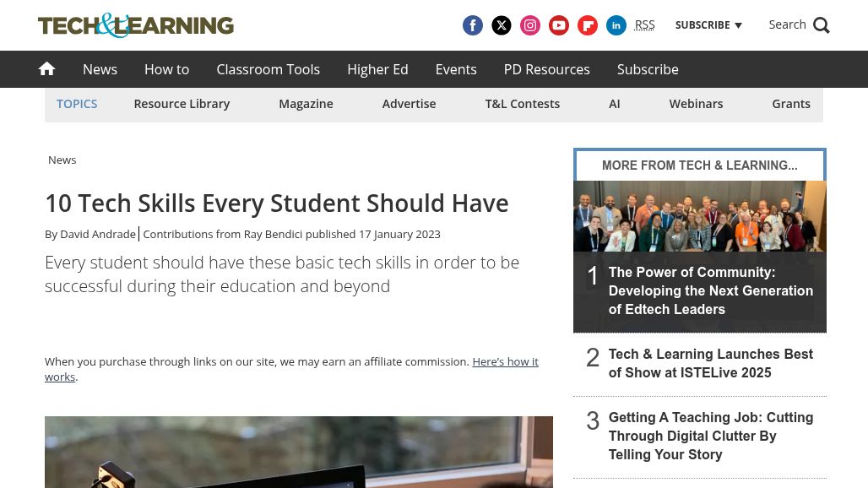Open the LinkedIn social icon
Screen dimensions: 868x488
616,25
